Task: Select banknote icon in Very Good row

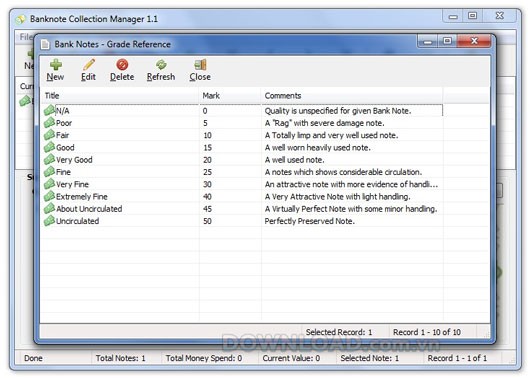Action: [49, 160]
